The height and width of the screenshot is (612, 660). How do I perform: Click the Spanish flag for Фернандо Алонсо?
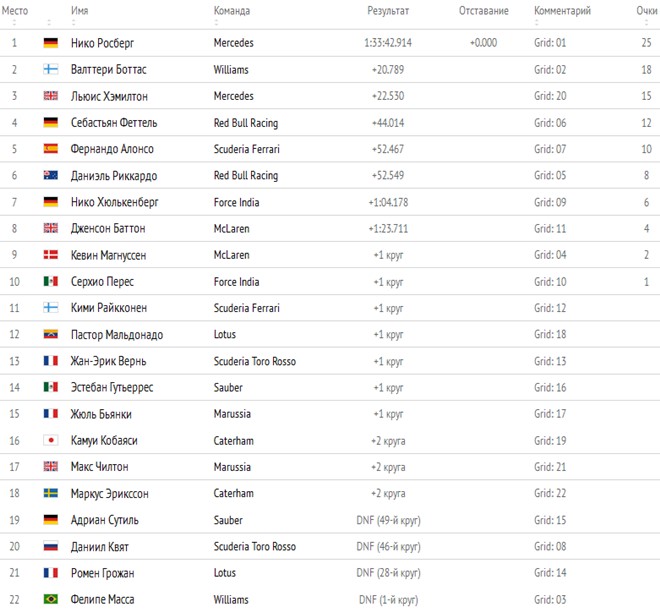coord(51,149)
